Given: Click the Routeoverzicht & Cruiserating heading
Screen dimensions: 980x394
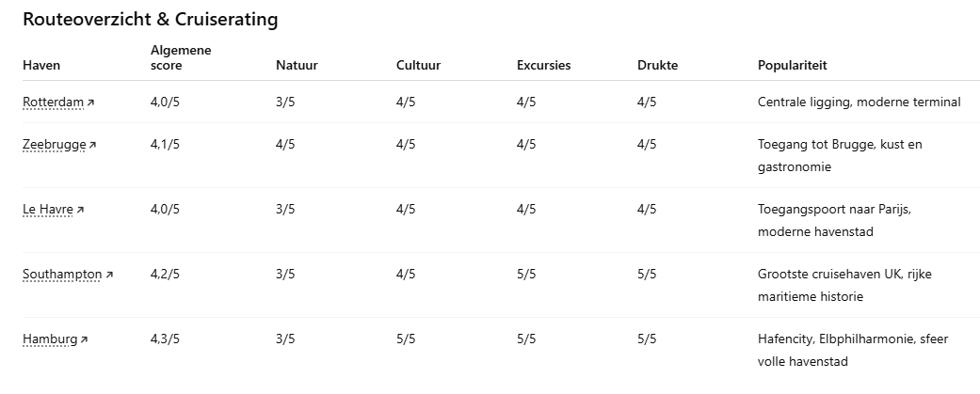Looking at the screenshot, I should pos(150,20).
